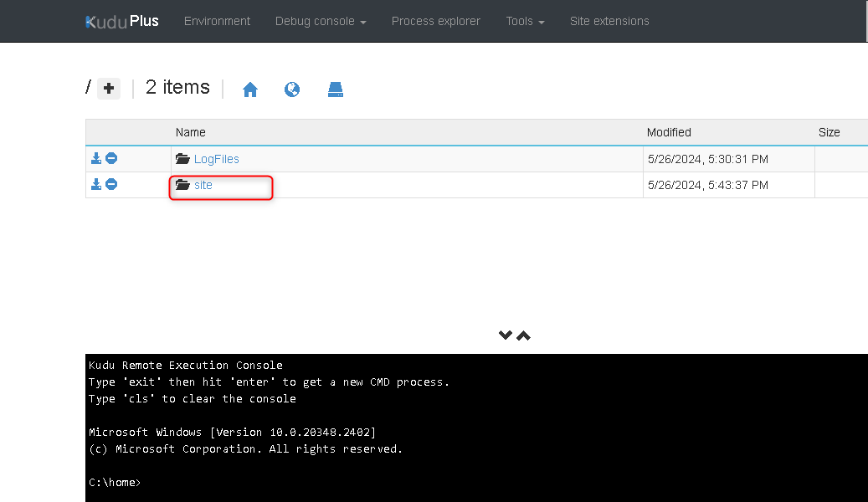Screen dimensions: 868x502
Task: Click the Size column header
Action: pos(829,132)
